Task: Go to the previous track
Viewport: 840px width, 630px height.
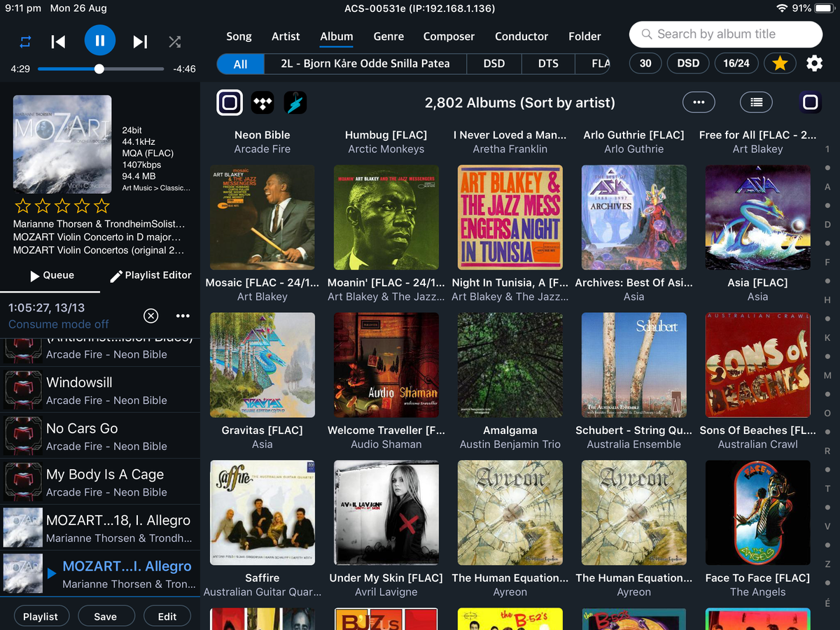Action: tap(59, 41)
